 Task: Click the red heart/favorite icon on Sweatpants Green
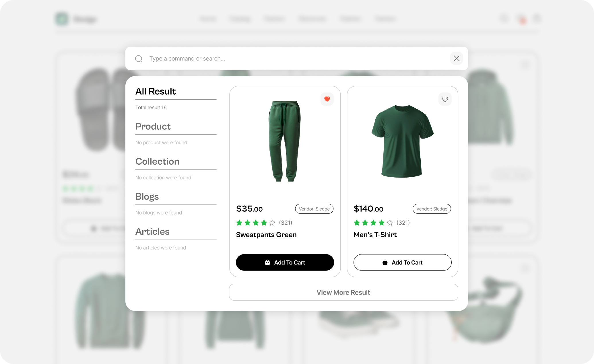tap(327, 99)
